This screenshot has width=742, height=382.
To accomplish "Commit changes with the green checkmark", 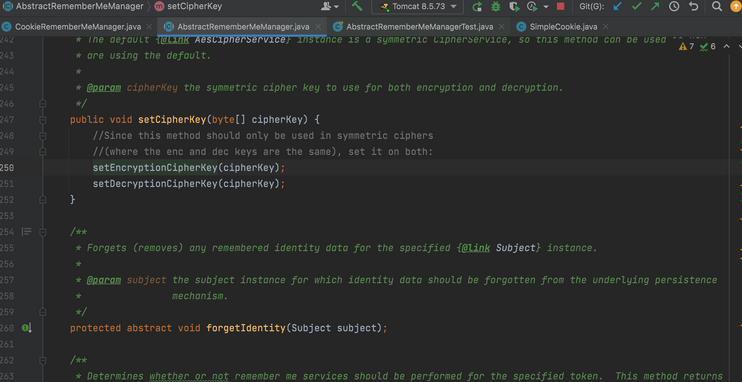I will pyautogui.click(x=636, y=7).
